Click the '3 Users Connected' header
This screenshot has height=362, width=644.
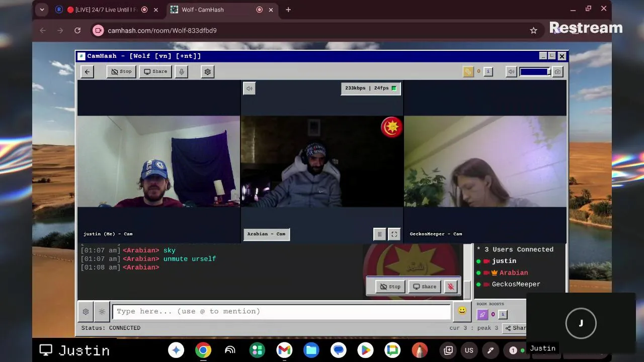(515, 249)
